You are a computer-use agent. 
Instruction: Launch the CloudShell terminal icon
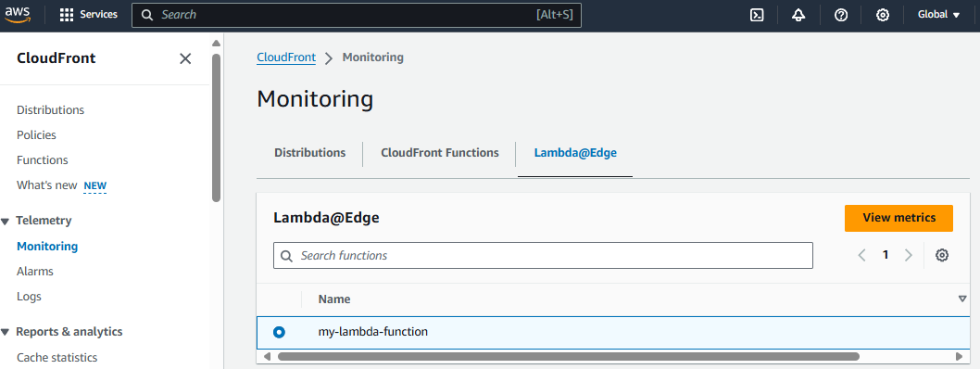click(757, 15)
